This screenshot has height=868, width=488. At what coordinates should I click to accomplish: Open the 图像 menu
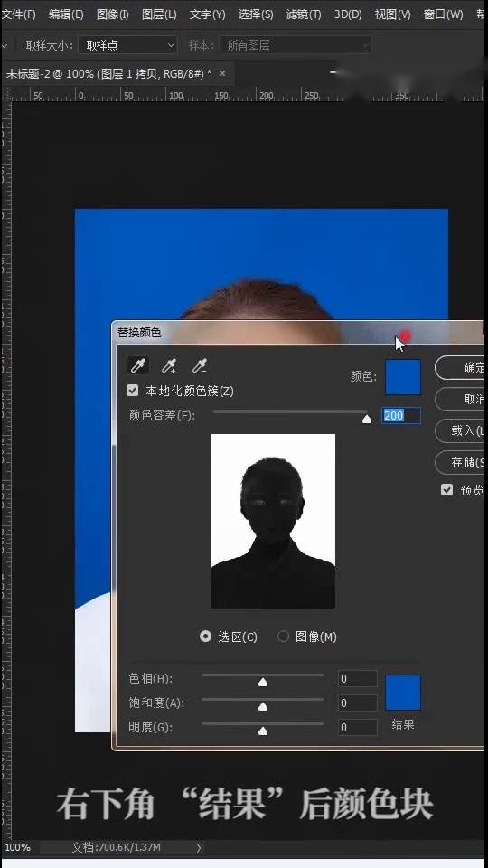pyautogui.click(x=112, y=14)
